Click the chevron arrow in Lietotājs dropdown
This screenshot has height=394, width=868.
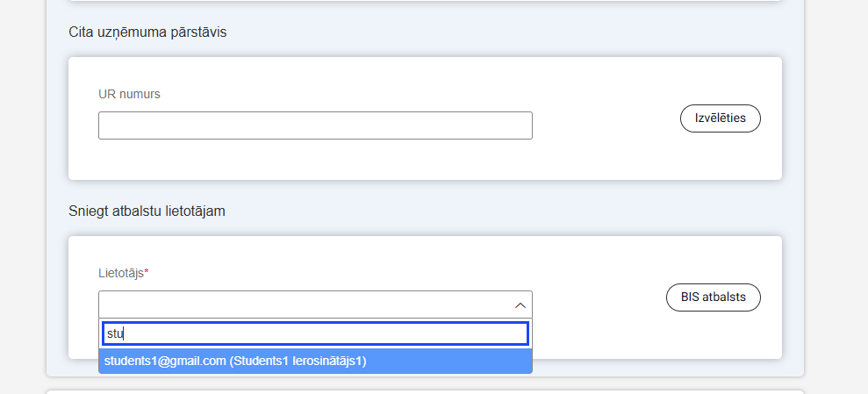(520, 304)
